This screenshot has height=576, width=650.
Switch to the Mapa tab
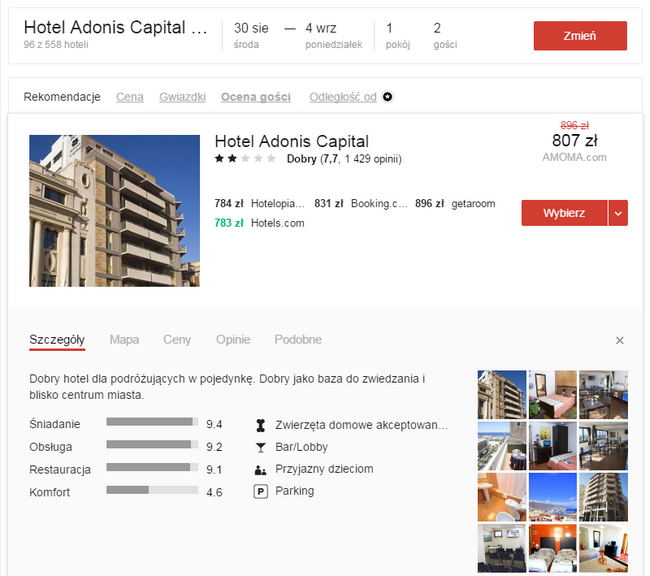124,340
